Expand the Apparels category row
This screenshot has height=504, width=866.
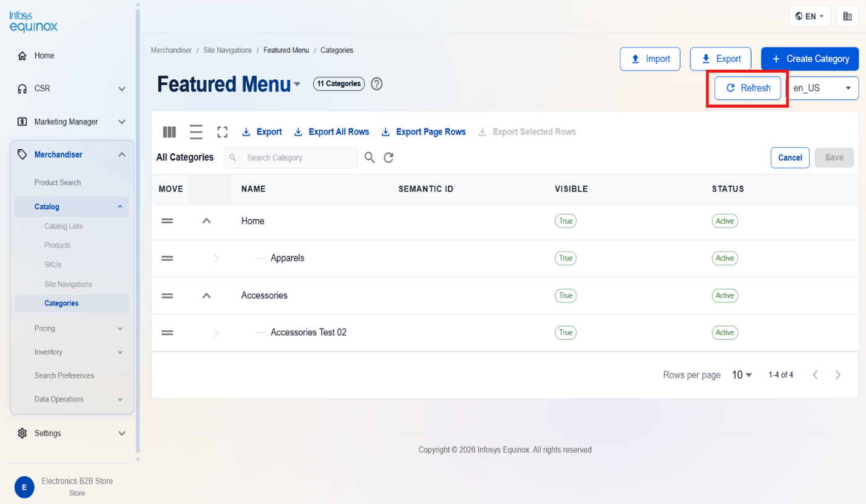[x=216, y=258]
